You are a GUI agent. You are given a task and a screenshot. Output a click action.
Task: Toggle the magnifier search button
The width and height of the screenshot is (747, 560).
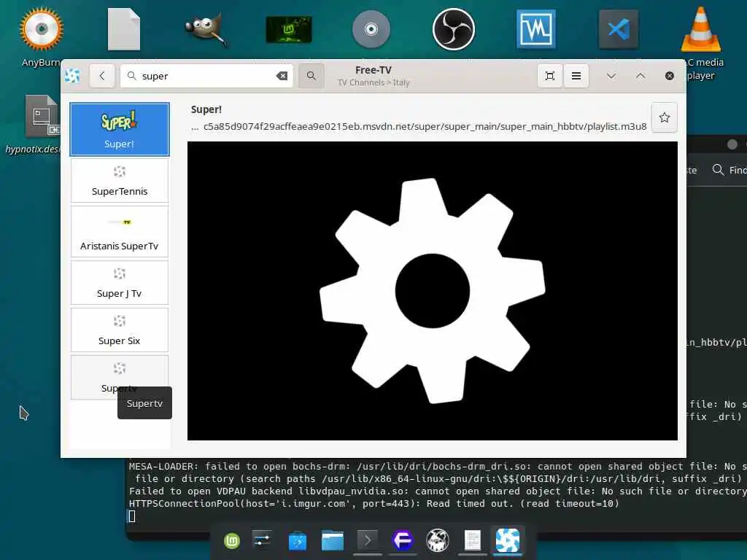[x=311, y=76]
